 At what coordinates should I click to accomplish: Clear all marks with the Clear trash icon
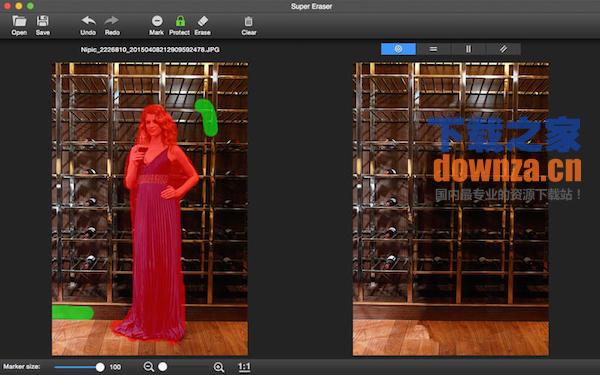(249, 26)
